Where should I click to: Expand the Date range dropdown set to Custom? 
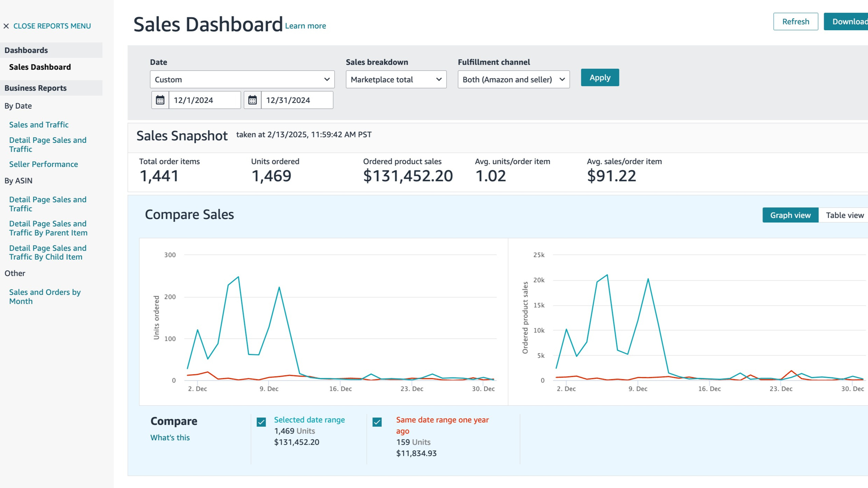click(x=242, y=79)
